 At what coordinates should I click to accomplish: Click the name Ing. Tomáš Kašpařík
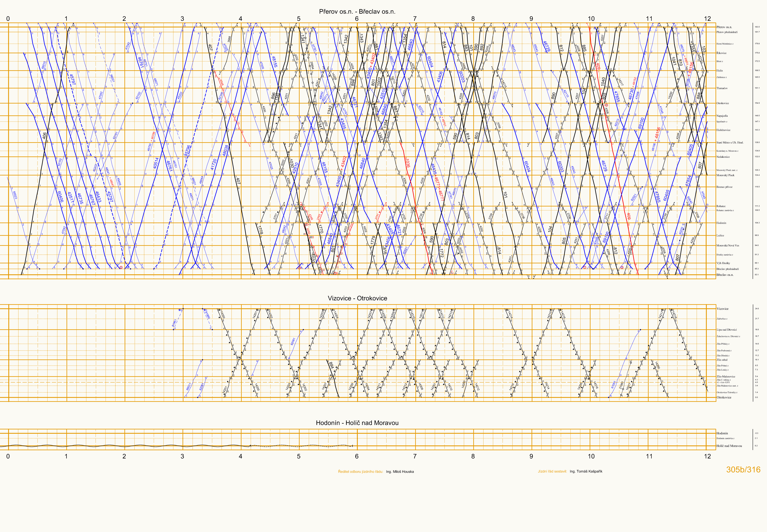586,471
